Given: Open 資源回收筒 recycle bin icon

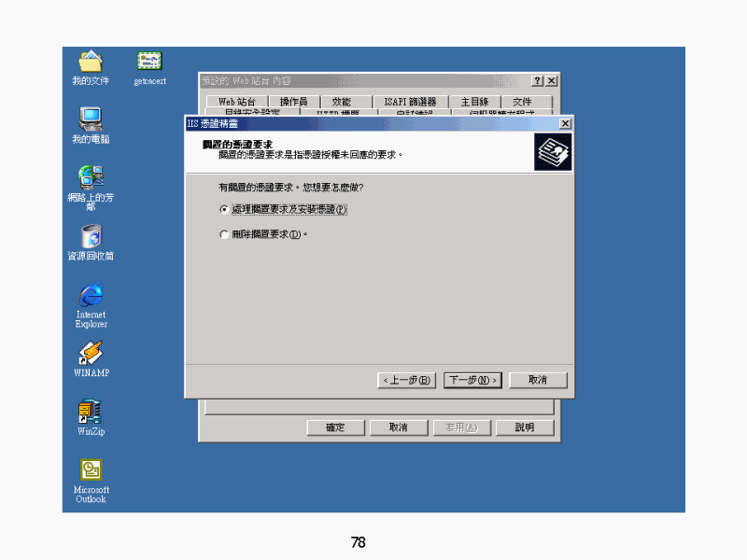Looking at the screenshot, I should pyautogui.click(x=91, y=235).
